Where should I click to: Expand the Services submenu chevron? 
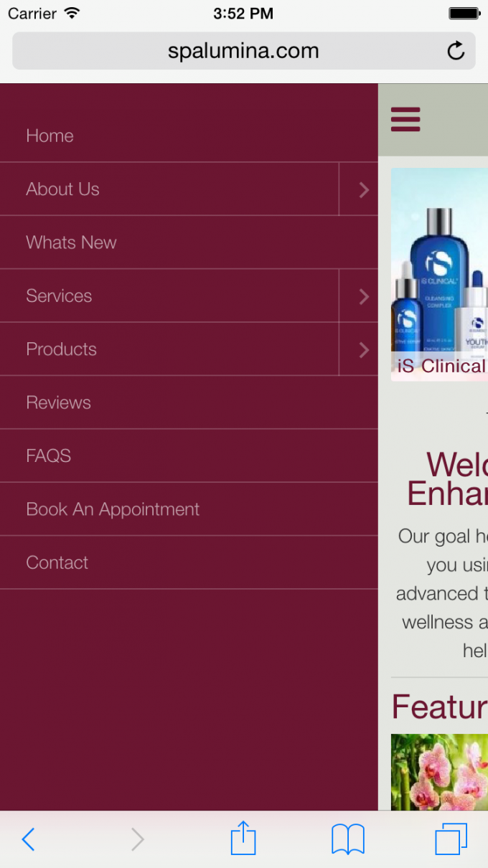(x=359, y=296)
